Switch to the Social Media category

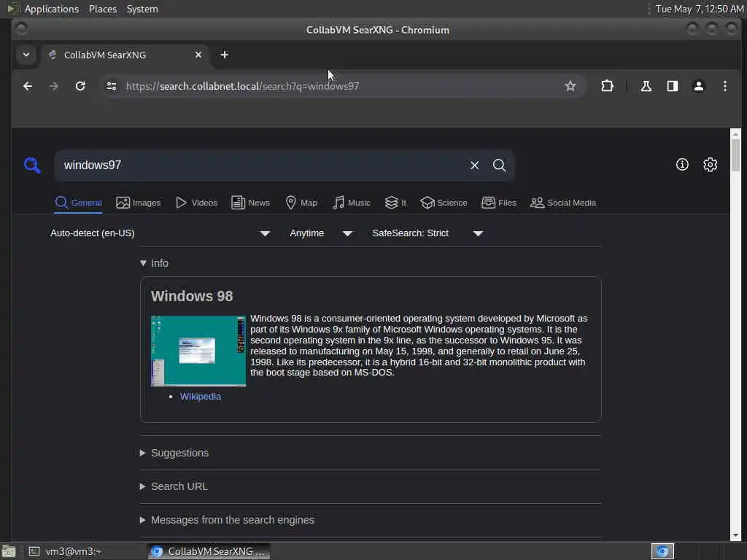563,203
